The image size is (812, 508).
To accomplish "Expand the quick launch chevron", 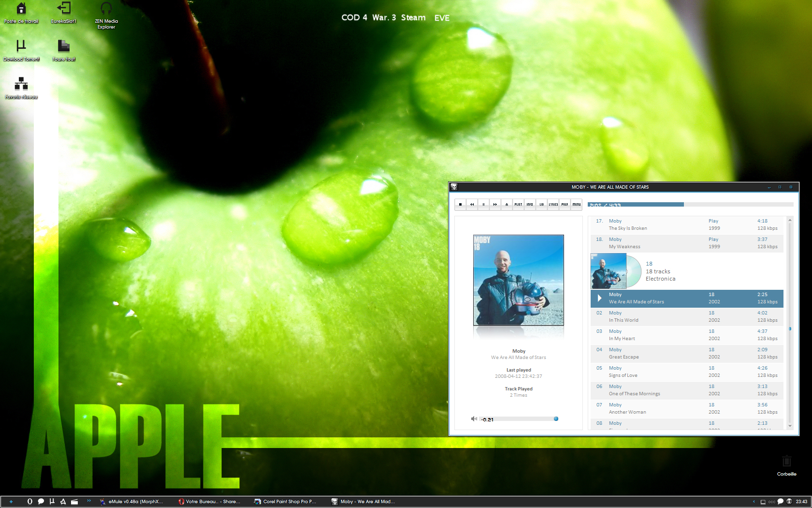I will click(89, 501).
